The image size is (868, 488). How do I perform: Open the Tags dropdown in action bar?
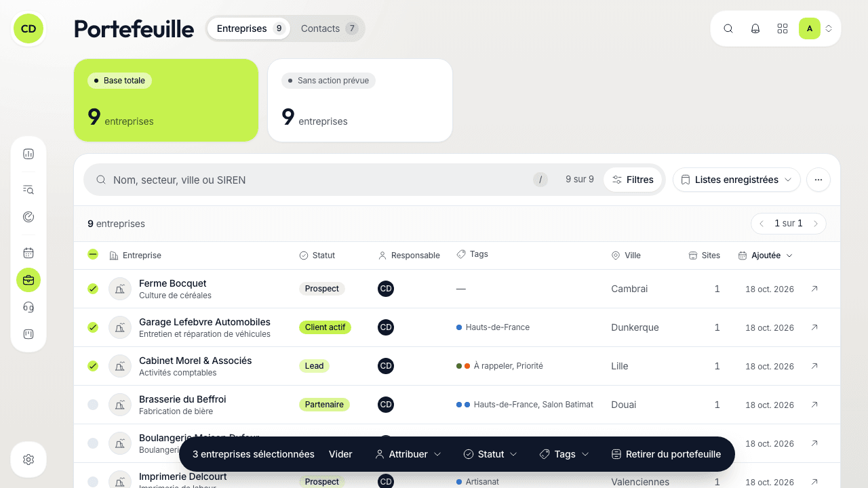point(564,454)
